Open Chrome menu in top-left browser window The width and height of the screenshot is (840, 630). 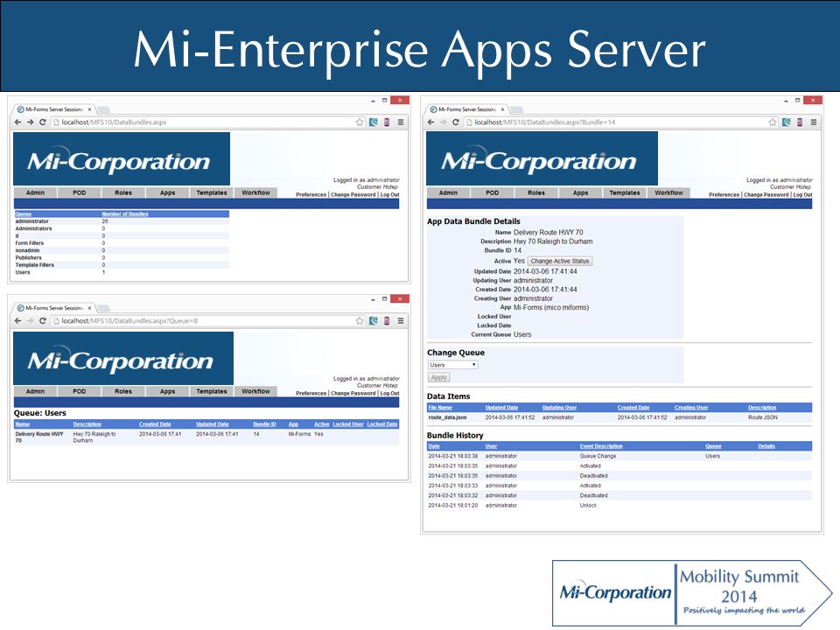pyautogui.click(x=401, y=122)
